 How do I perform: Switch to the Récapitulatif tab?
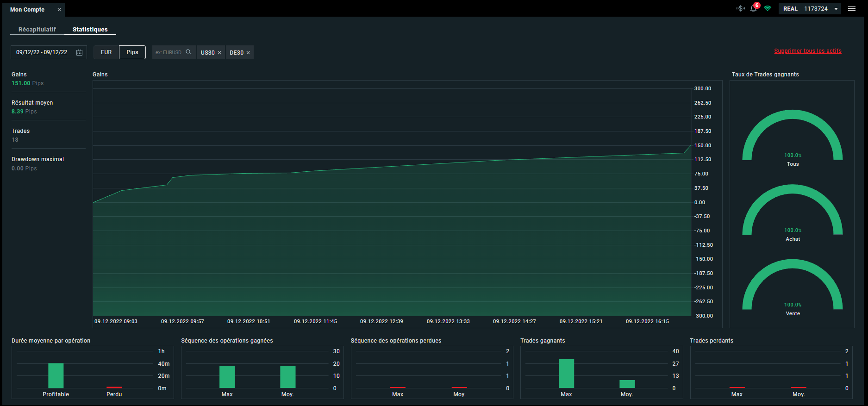click(37, 29)
